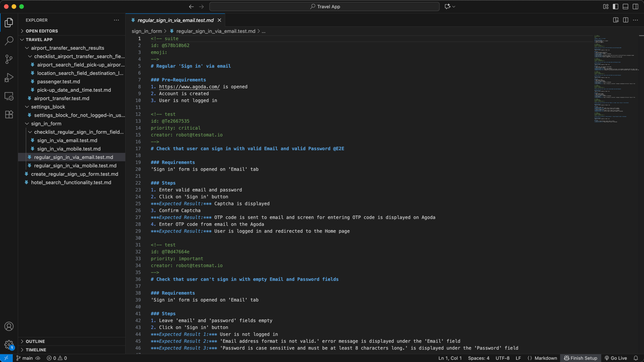Open the Remote Explorer view
The image size is (644, 362).
coord(9,96)
